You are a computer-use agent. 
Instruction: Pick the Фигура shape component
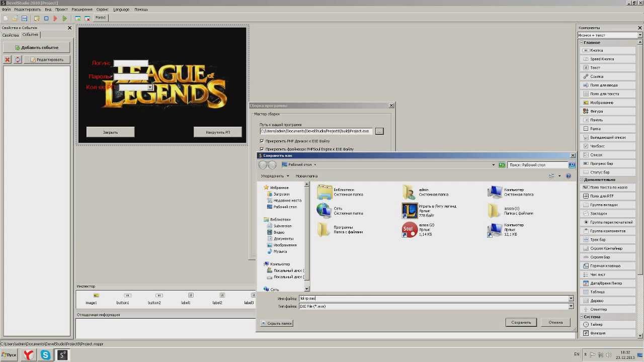tap(608, 111)
